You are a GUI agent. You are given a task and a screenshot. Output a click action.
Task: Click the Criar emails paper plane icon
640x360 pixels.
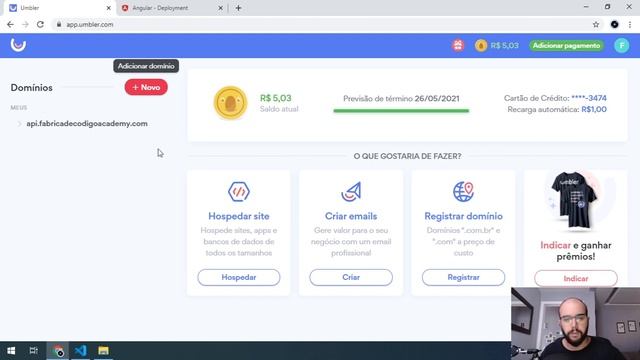[351, 191]
